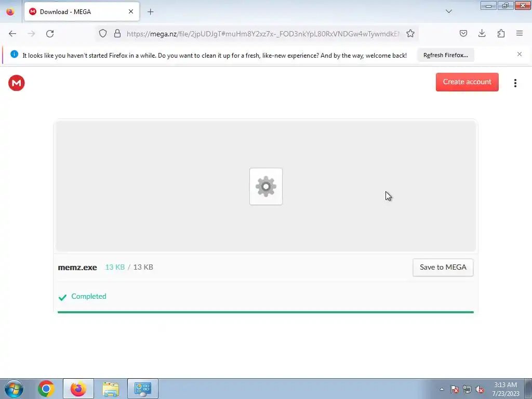Show the Firefox downloads panel
Viewport: 532px width, 399px height.
pyautogui.click(x=482, y=33)
